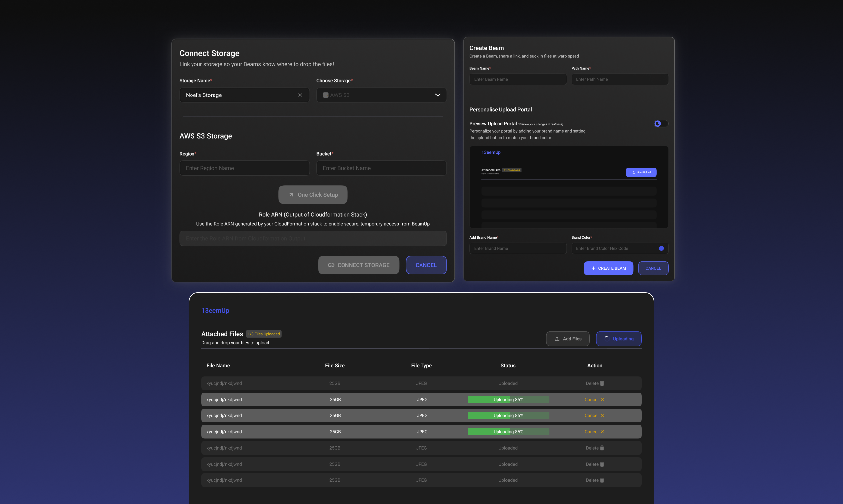Click the 13eemUp logo in upload portal
The height and width of the screenshot is (504, 843).
[x=215, y=310]
